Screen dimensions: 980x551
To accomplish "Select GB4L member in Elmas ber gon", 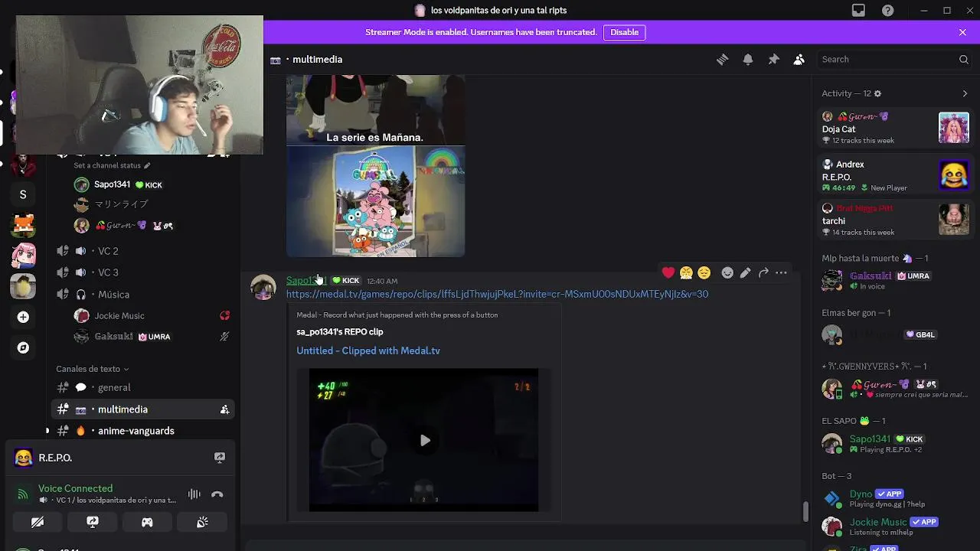I will (x=893, y=334).
